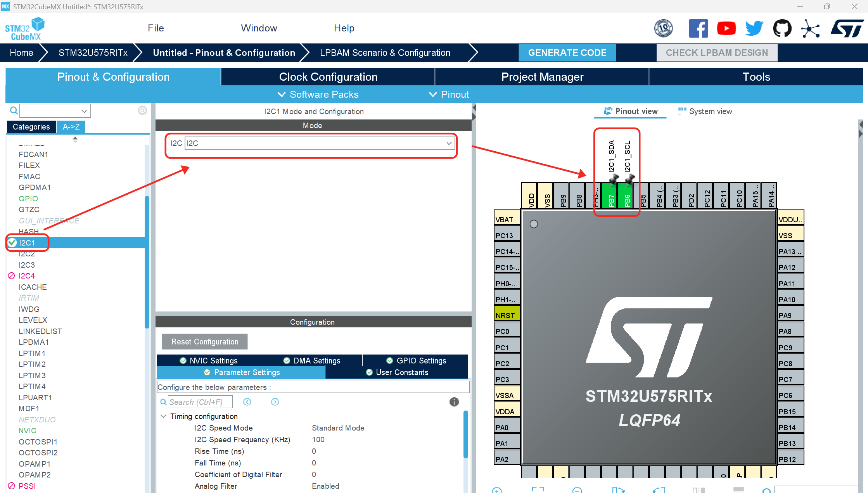
Task: Click the ST logo in the header
Action: tap(847, 29)
